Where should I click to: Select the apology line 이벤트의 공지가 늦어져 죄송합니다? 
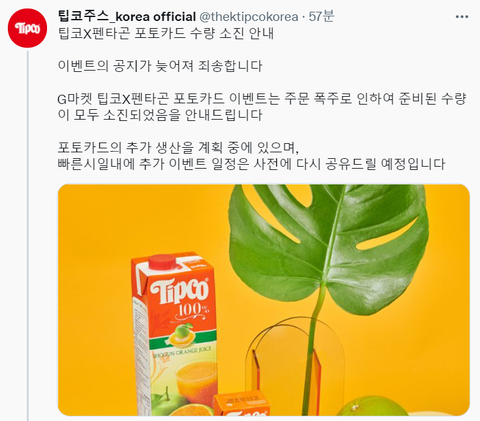coord(160,66)
